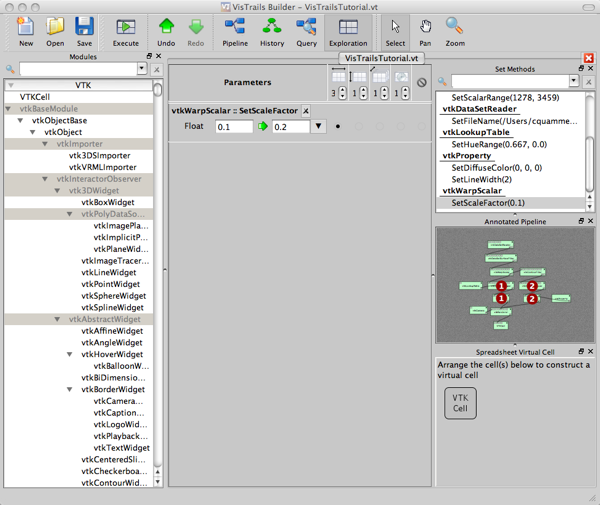This screenshot has width=600, height=505.
Task: Close the document with red X
Action: click(x=589, y=58)
